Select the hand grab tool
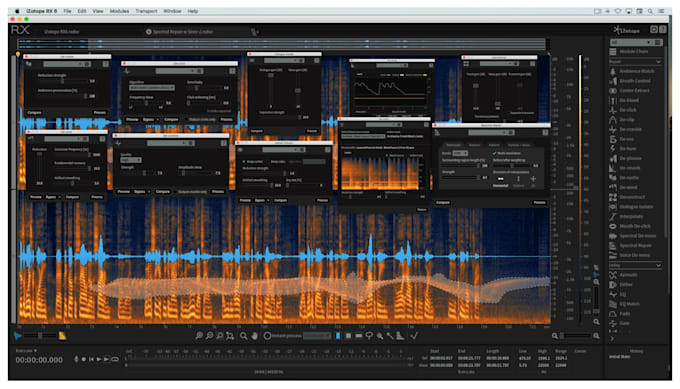Image resolution: width=680 pixels, height=389 pixels. 254,336
